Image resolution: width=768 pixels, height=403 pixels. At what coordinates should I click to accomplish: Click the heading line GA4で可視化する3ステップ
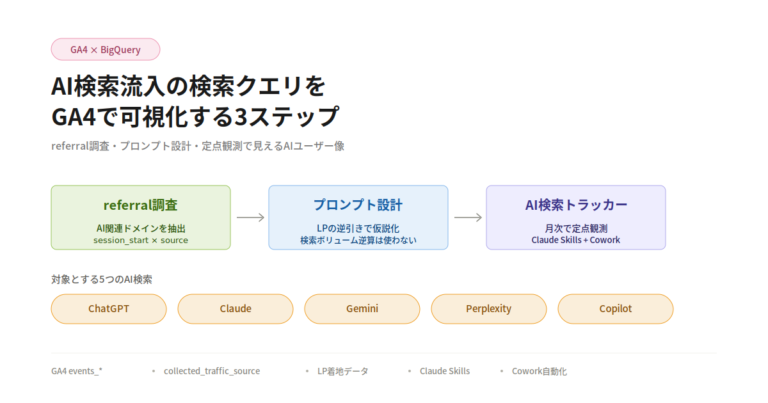195,117
